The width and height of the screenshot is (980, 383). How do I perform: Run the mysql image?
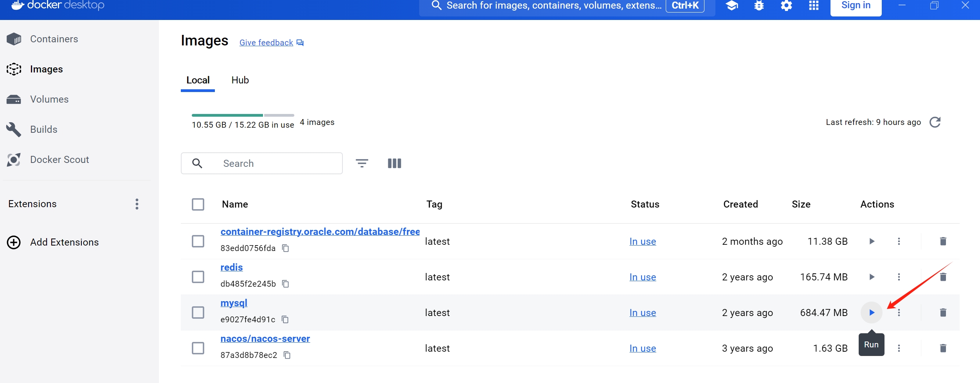pos(872,313)
